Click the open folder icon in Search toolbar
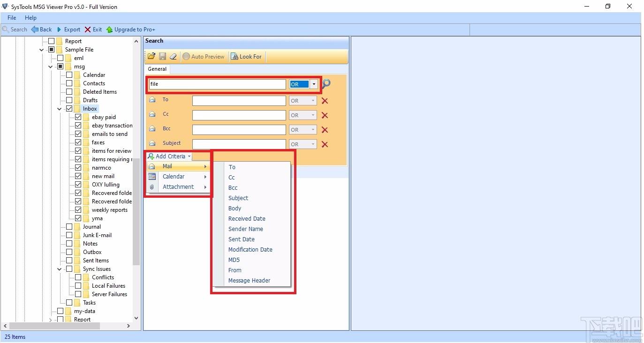 (x=152, y=57)
